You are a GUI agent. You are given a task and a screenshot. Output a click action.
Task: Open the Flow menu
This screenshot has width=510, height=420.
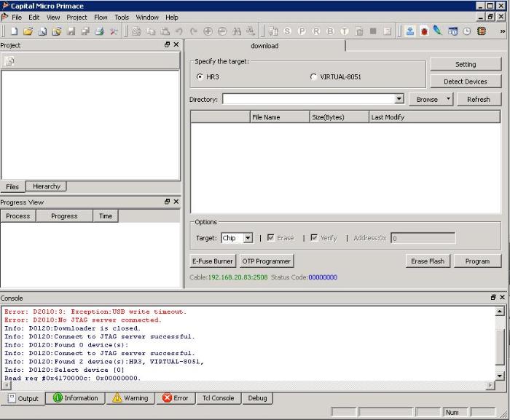[x=101, y=17]
